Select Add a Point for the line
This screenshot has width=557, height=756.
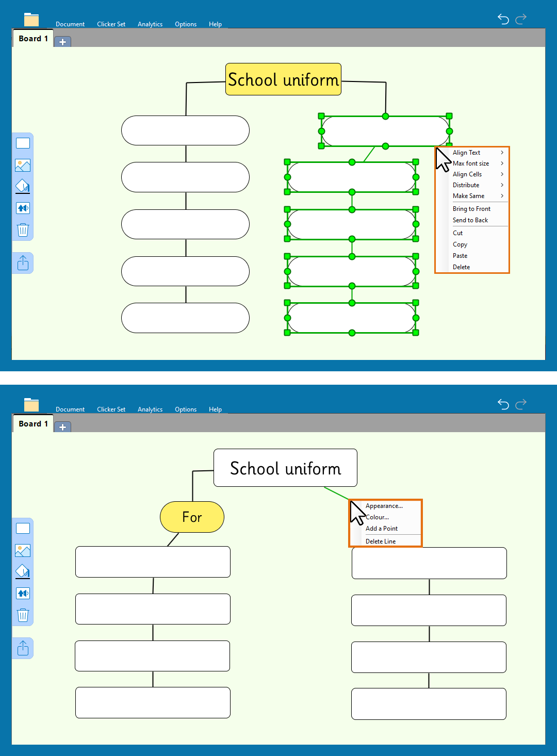tap(382, 528)
